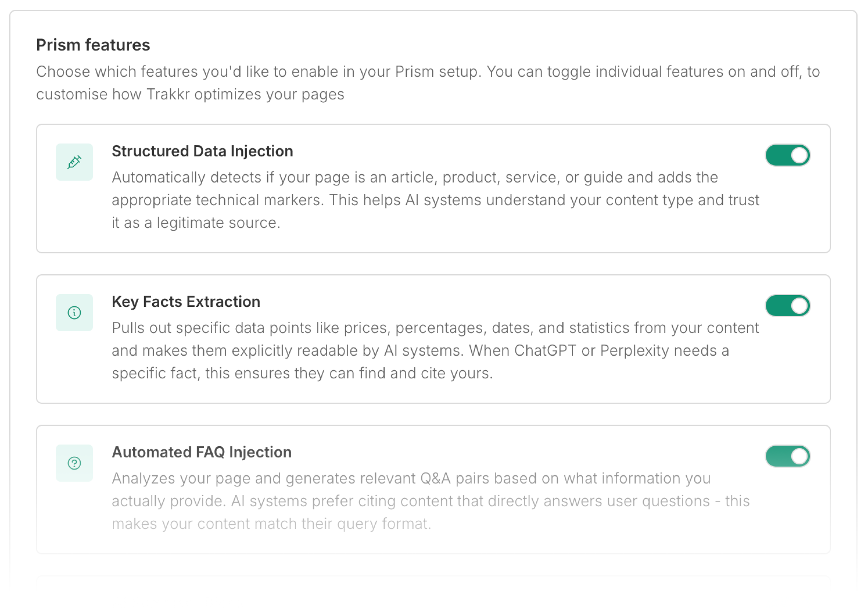868x616 pixels.
Task: Click the Prism features section title
Action: pos(93,45)
